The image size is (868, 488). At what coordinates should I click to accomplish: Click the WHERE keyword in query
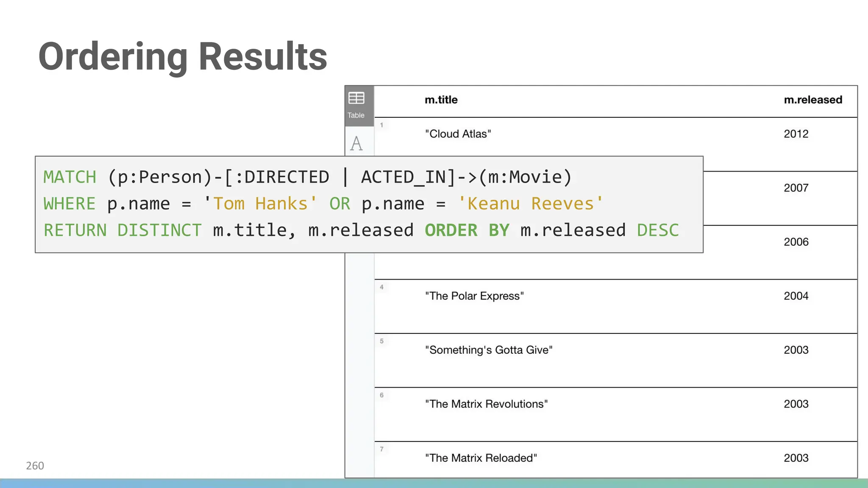click(x=70, y=204)
